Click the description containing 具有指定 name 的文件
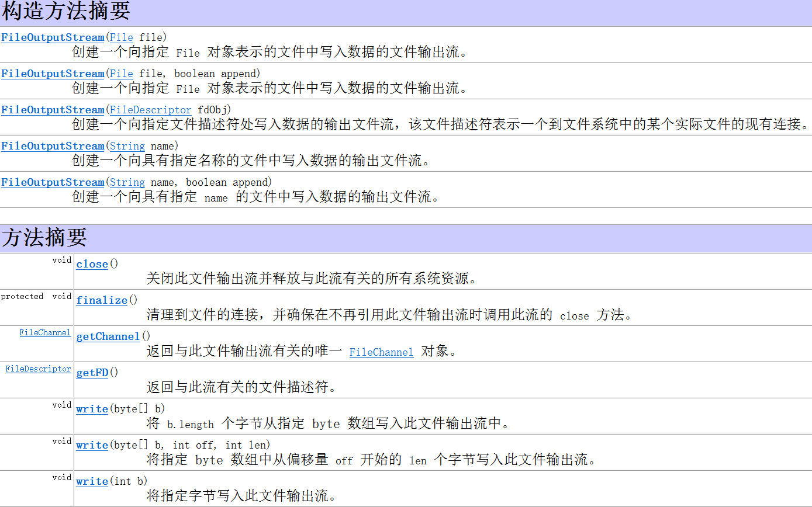The height and width of the screenshot is (507, 812). (x=256, y=197)
